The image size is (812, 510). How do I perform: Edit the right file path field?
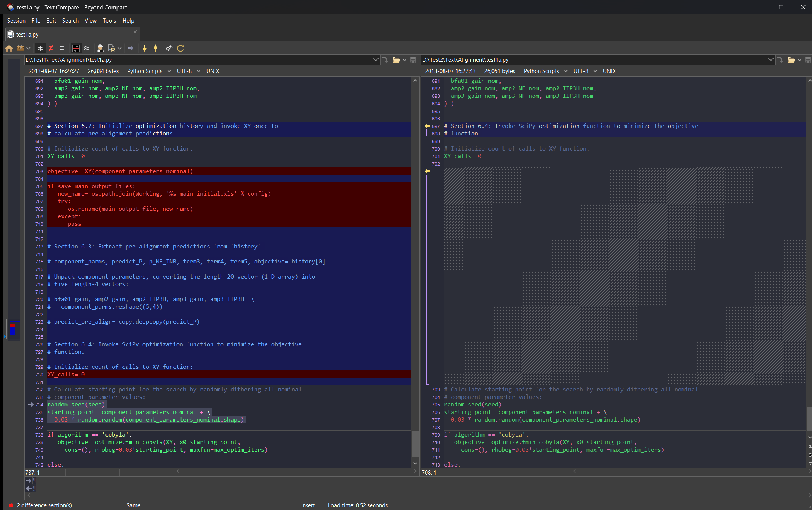click(594, 60)
